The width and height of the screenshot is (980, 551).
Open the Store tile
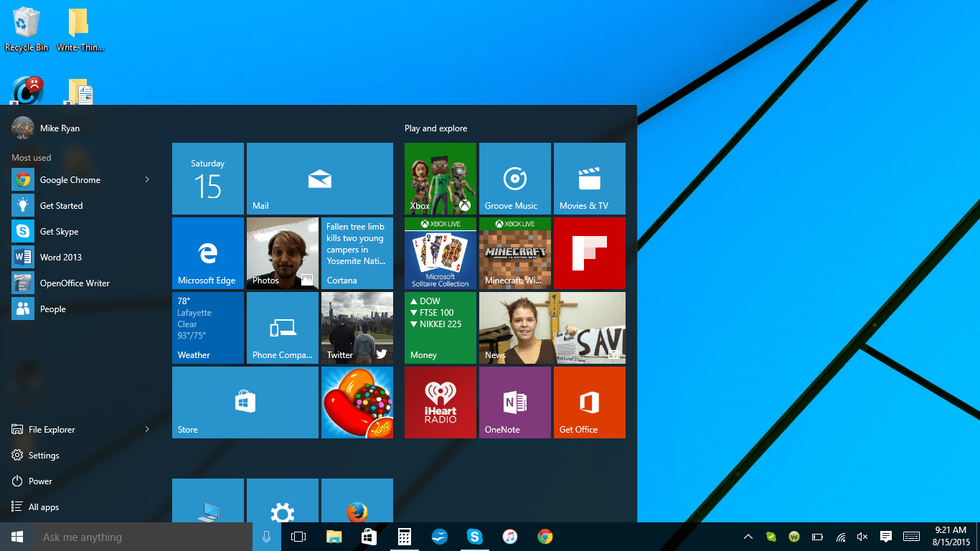click(245, 402)
